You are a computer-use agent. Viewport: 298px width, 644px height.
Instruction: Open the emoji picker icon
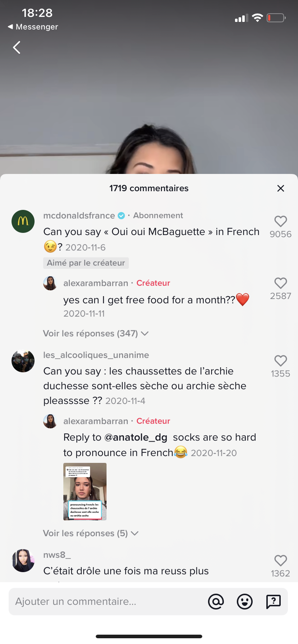coord(245,601)
